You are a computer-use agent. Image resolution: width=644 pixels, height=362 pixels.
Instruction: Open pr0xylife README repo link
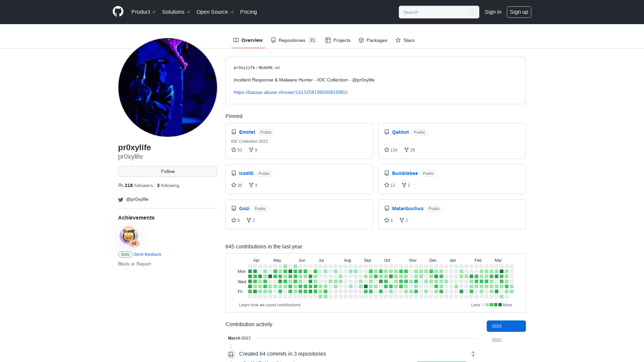coord(244,68)
